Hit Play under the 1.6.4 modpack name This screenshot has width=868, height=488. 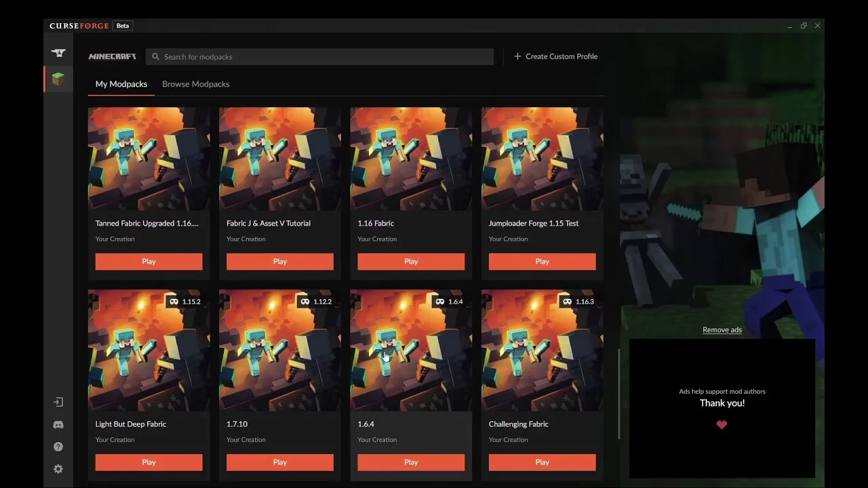[411, 462]
